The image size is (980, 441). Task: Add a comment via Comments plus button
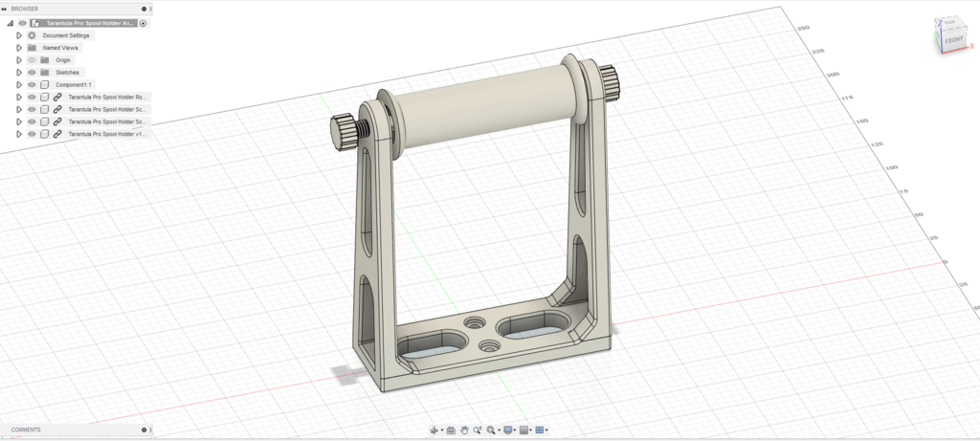pos(144,430)
